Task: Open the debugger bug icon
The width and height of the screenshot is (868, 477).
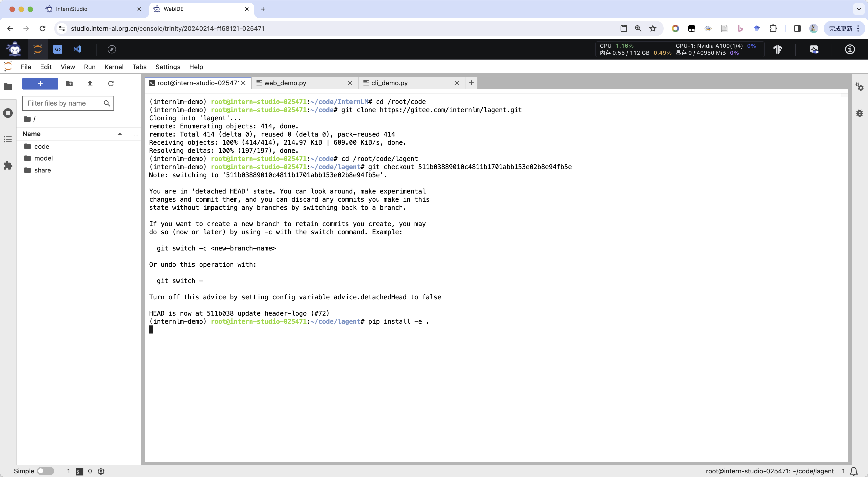Action: 859,113
